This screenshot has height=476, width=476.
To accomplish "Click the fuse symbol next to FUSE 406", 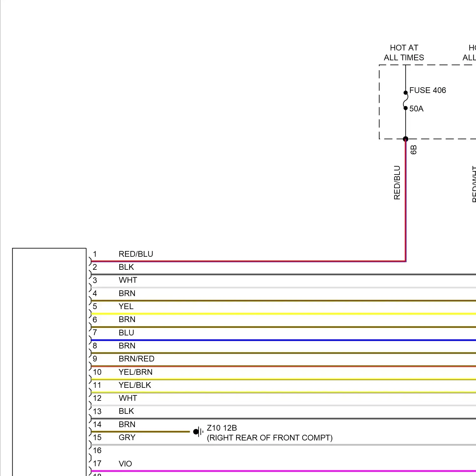I will click(406, 100).
